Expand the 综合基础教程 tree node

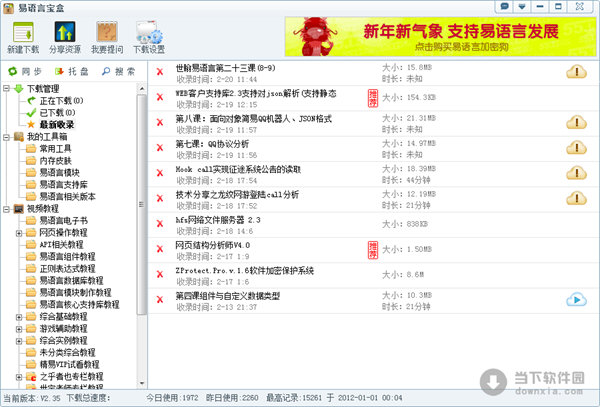point(20,316)
